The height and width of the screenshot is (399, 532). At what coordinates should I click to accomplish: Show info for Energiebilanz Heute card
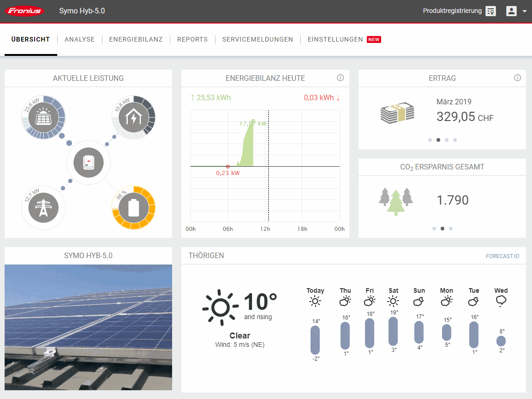pyautogui.click(x=341, y=78)
